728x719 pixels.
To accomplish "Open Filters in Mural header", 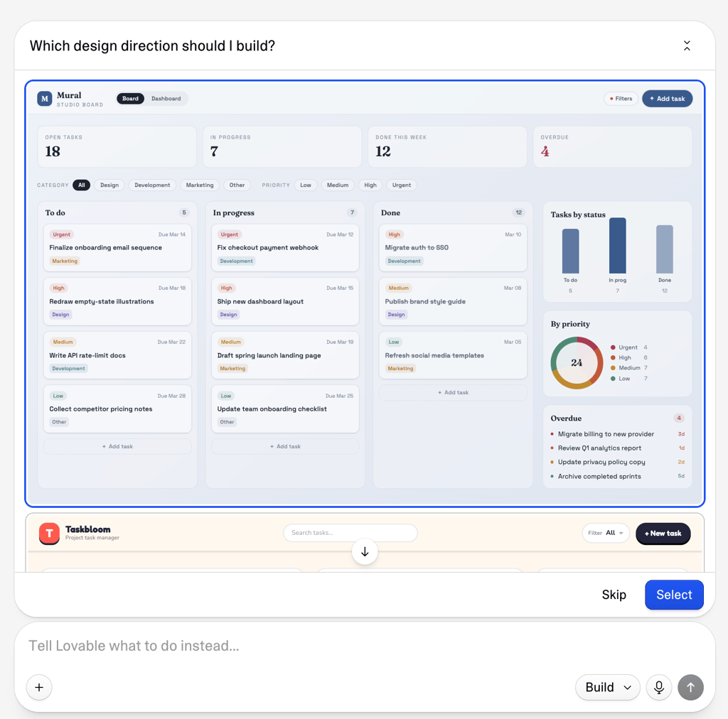I will pos(621,98).
